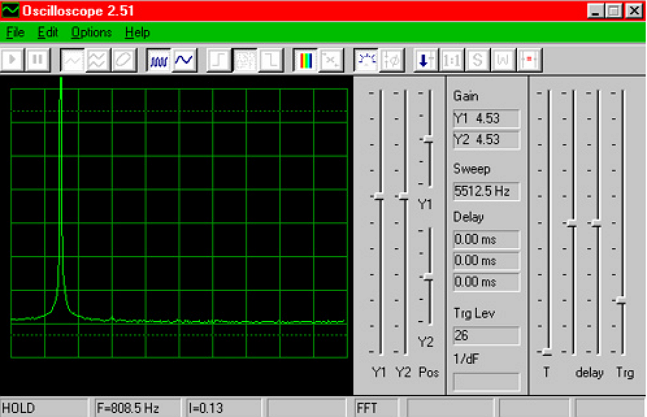
Task: Click the FFT status bar entry
Action: (376, 408)
